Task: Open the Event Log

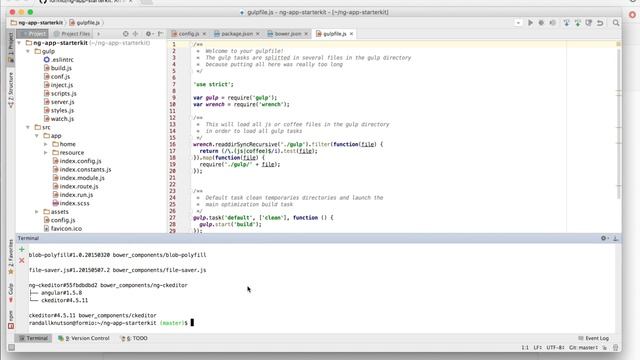Action: (593, 338)
